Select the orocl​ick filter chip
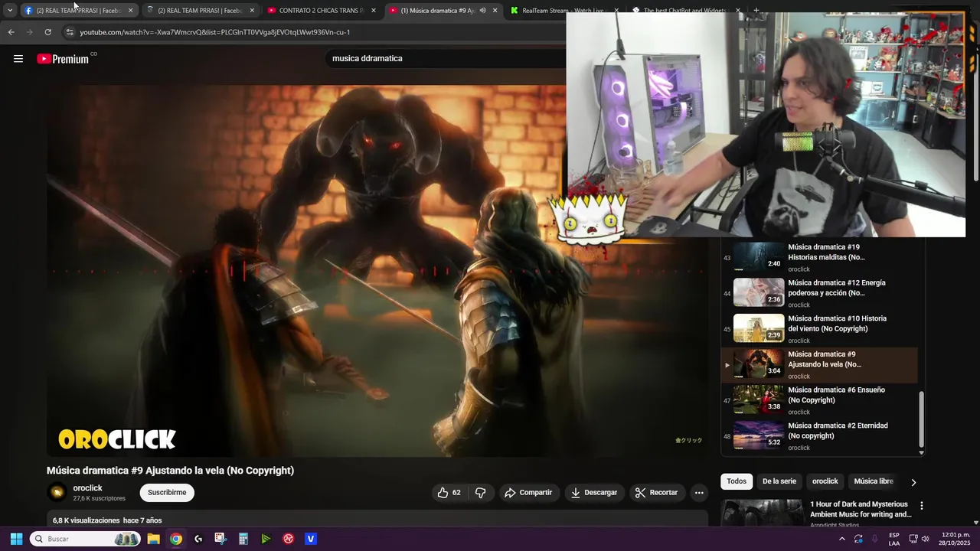 pos(825,481)
